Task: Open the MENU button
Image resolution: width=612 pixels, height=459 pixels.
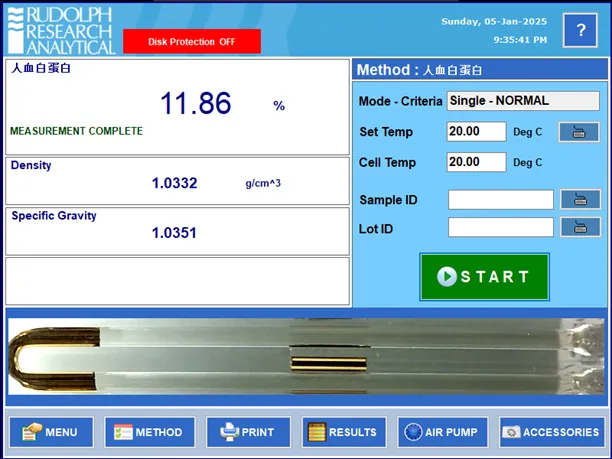Action: click(x=51, y=432)
